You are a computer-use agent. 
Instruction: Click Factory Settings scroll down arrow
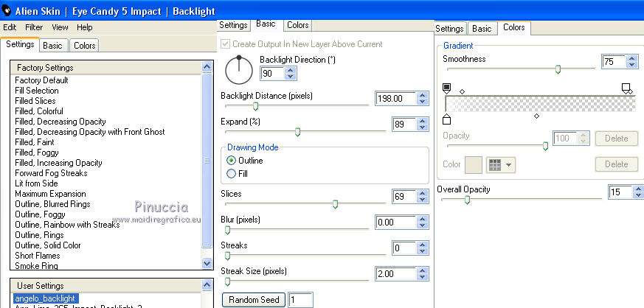[207, 263]
